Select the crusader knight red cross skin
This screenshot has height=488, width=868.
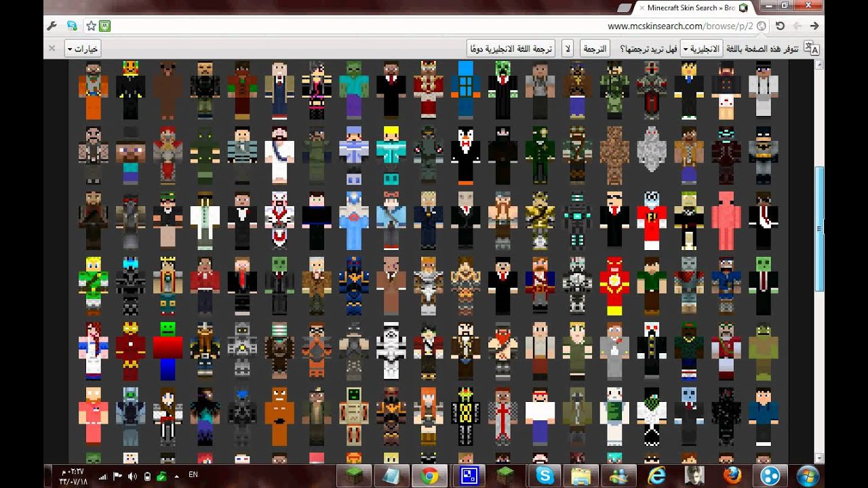(x=503, y=415)
